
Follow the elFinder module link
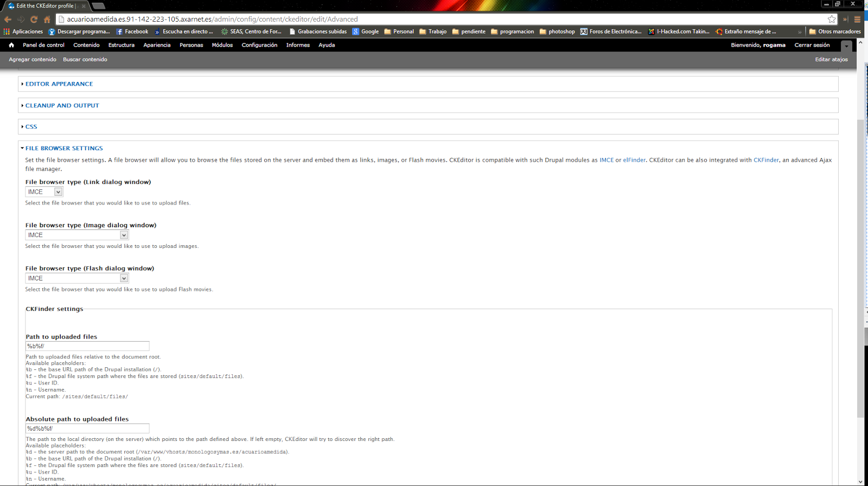pos(634,160)
